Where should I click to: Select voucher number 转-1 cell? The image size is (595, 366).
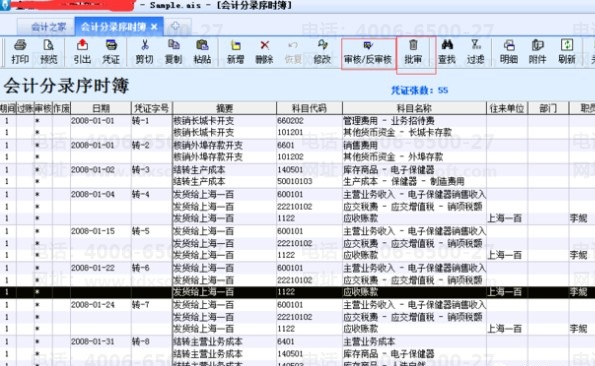[x=152, y=121]
